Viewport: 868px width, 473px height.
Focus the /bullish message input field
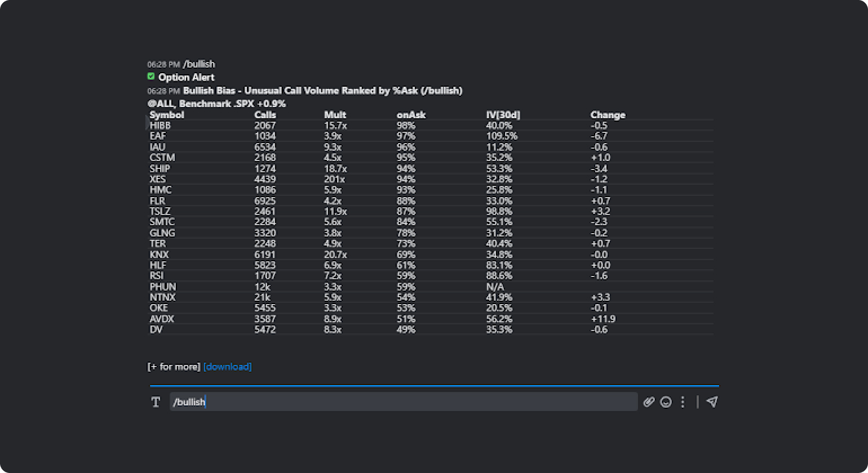403,401
